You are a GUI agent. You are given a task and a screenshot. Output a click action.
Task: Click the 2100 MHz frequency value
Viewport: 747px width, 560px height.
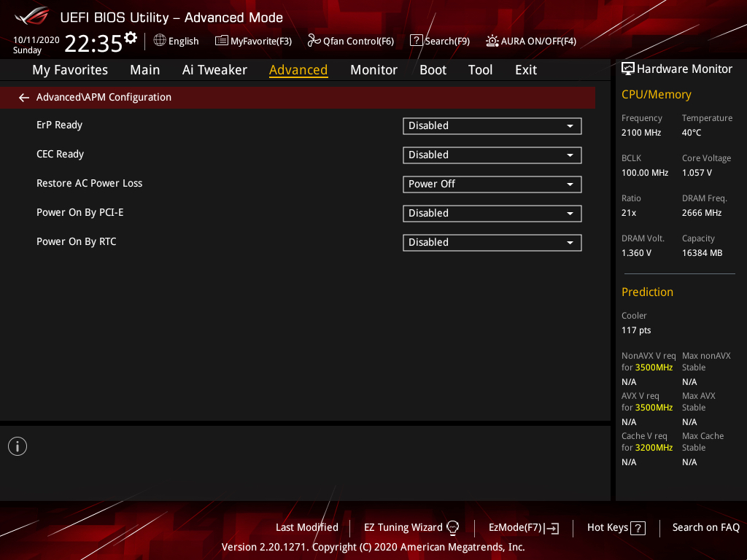[640, 133]
